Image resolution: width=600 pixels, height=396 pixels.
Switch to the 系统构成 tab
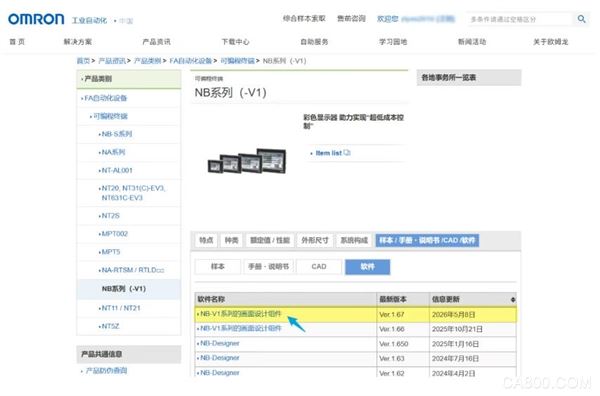click(x=354, y=240)
